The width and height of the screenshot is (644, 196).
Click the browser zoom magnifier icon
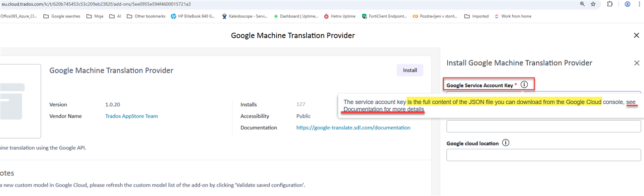tap(582, 4)
